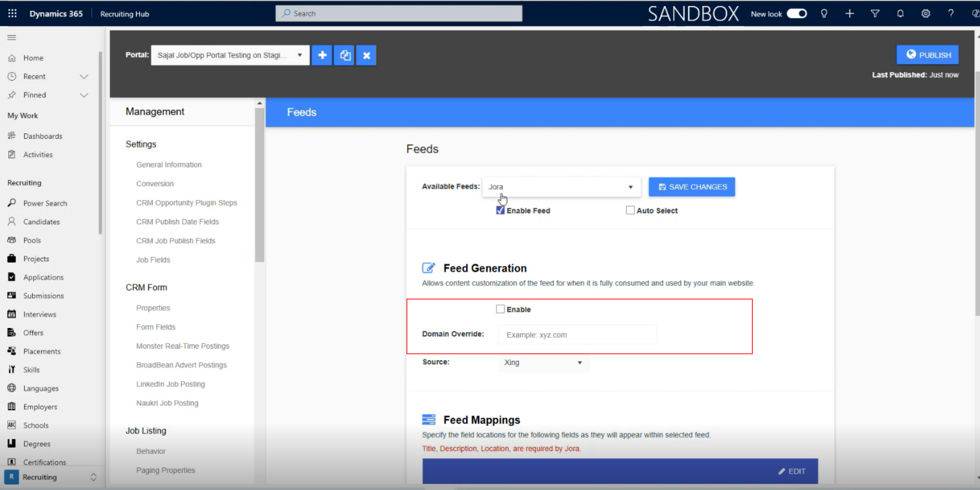Open Skills in sidebar

tap(31, 370)
